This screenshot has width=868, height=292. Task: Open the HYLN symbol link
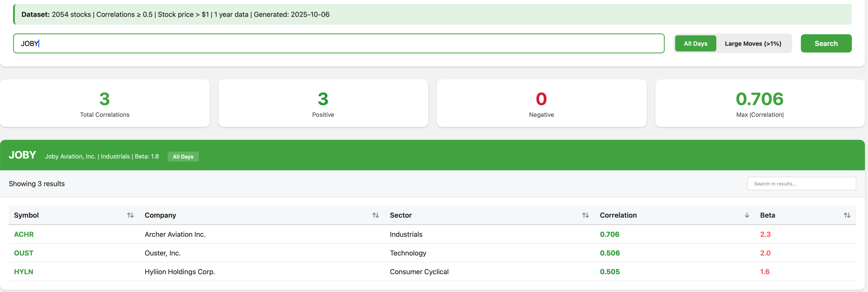24,272
